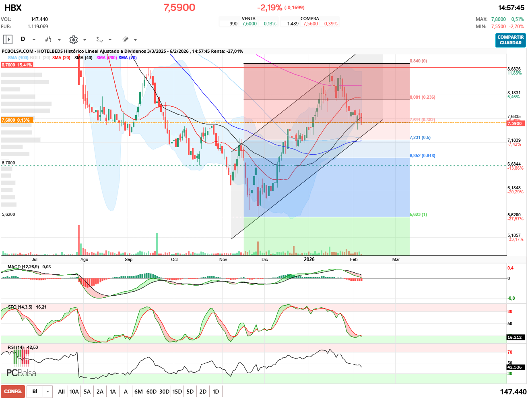The width and height of the screenshot is (532, 400).
Task: Click the MAX value 7,8000
Action: (499, 19)
